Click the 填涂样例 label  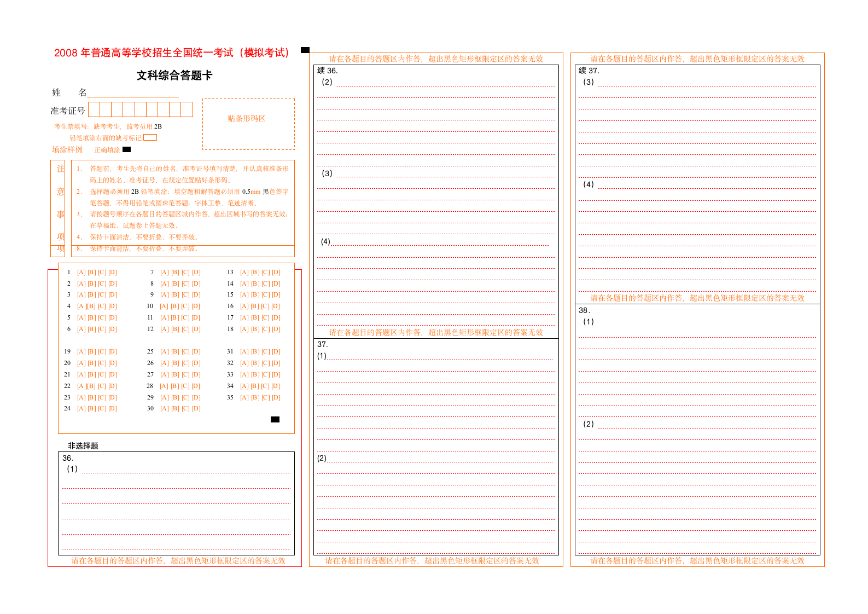coord(67,149)
